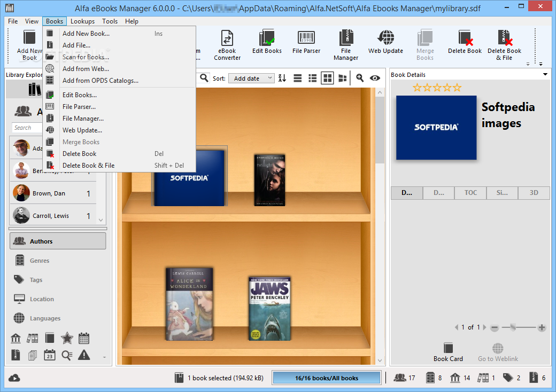
Task: Click the library books icon in explorer header
Action: pyautogui.click(x=35, y=89)
